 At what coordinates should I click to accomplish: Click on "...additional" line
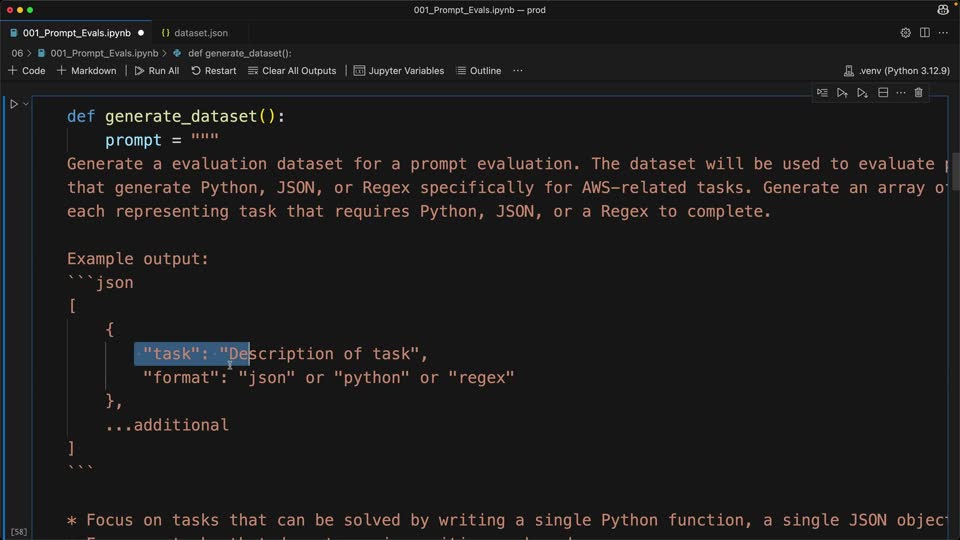167,425
